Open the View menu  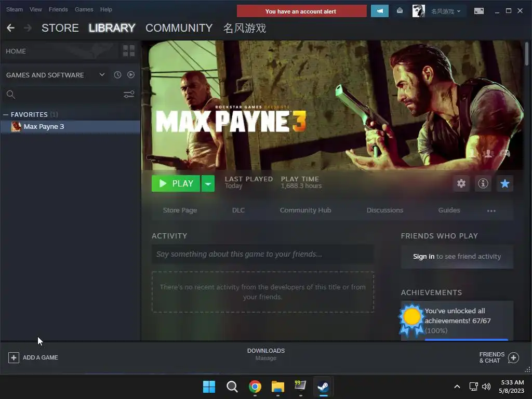36,9
